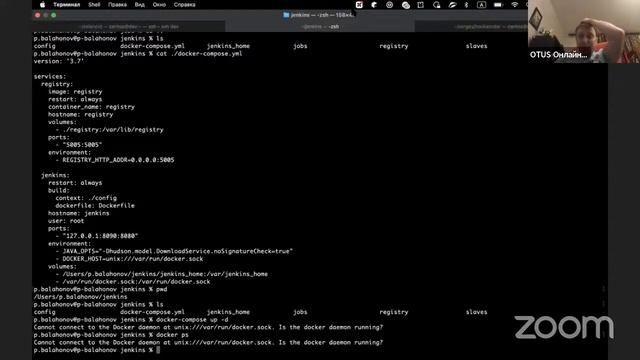Viewport: 640px width, 360px height.
Task: Click 'jobs' in the top ls output
Action: [300, 46]
